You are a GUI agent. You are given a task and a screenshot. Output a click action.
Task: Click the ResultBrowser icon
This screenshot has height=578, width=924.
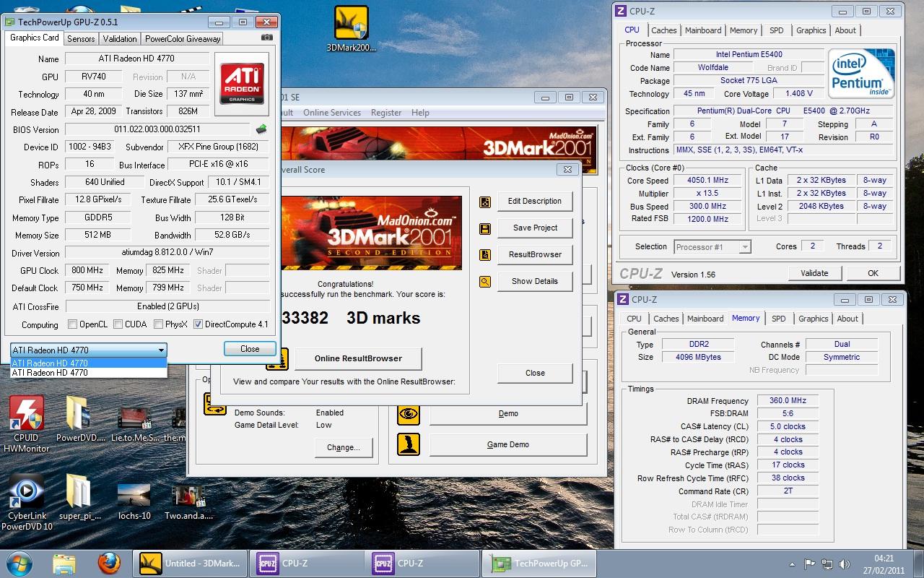tap(485, 255)
